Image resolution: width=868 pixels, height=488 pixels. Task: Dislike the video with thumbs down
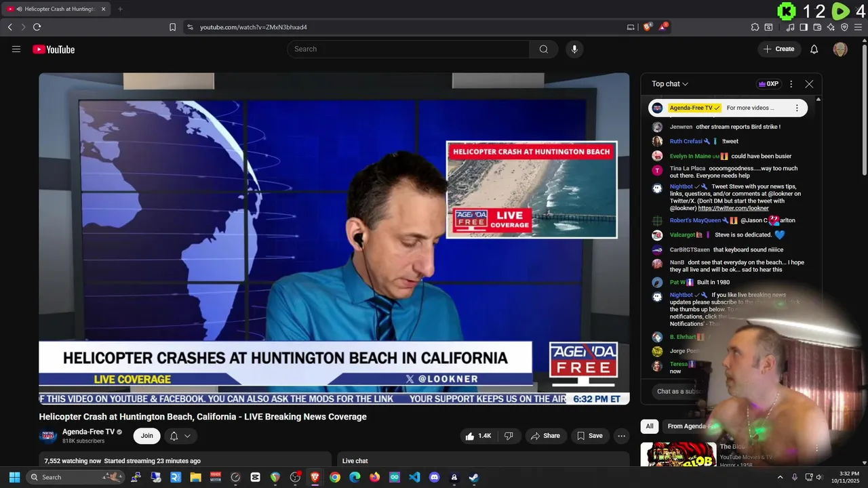(509, 436)
